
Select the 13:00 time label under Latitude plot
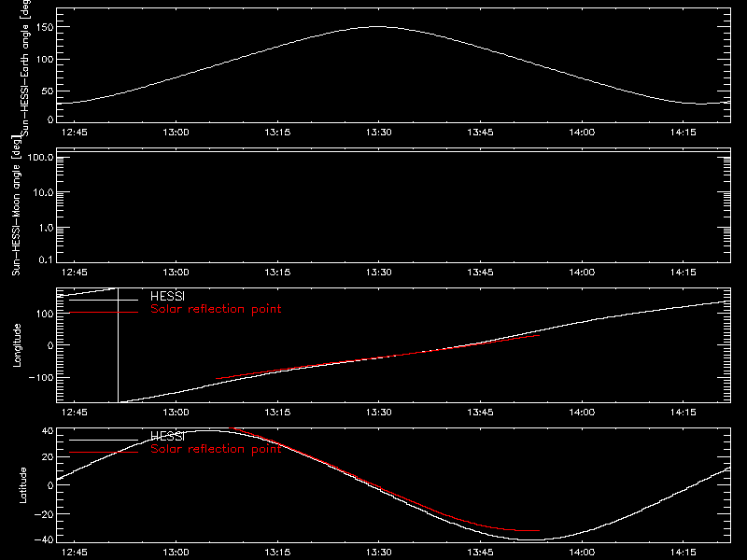tap(176, 553)
